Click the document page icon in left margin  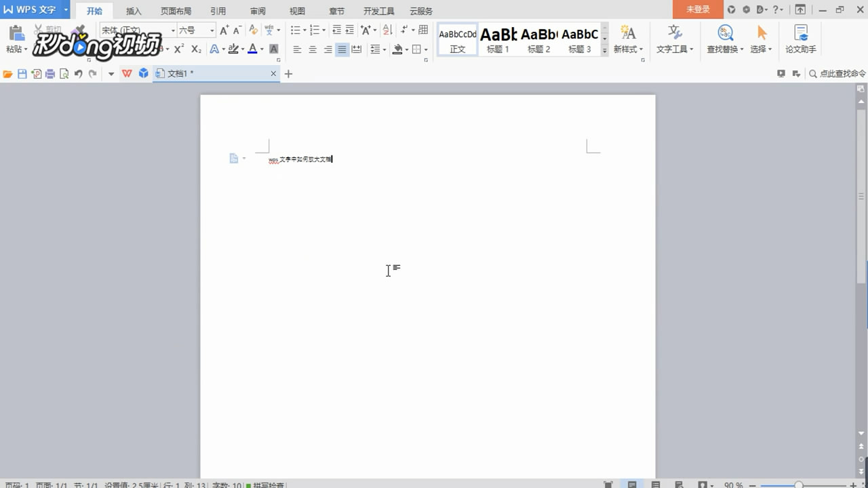tap(234, 159)
